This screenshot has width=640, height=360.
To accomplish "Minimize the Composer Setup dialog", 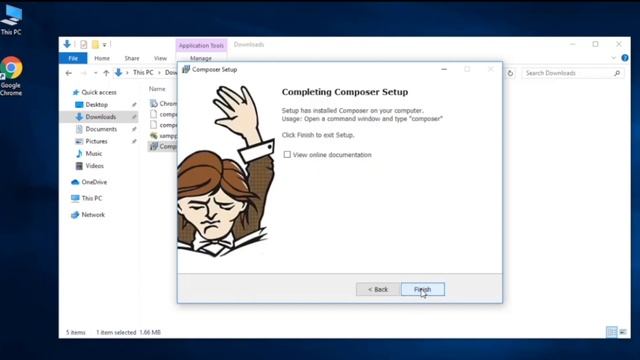I will [444, 69].
